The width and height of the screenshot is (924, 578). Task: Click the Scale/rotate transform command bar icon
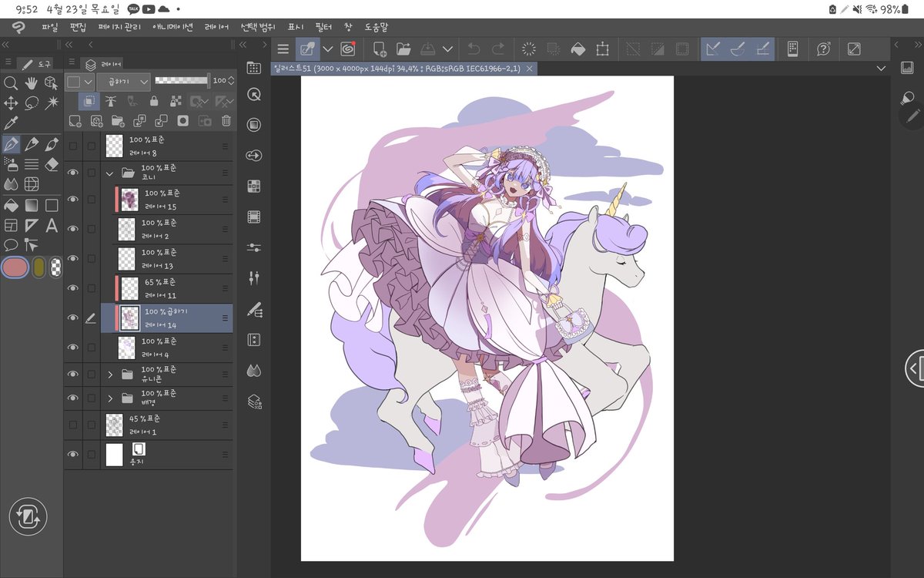[x=602, y=49]
